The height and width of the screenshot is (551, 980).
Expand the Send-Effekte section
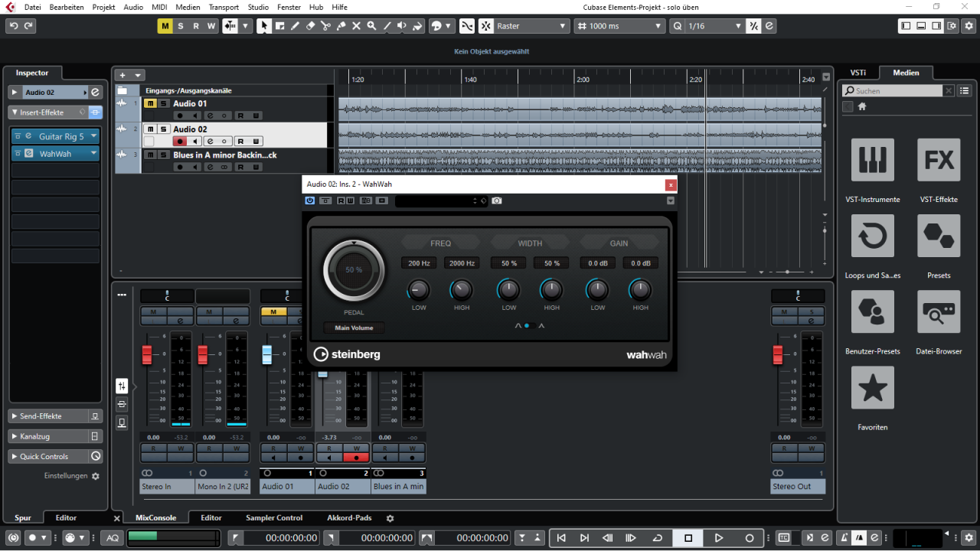pos(15,416)
